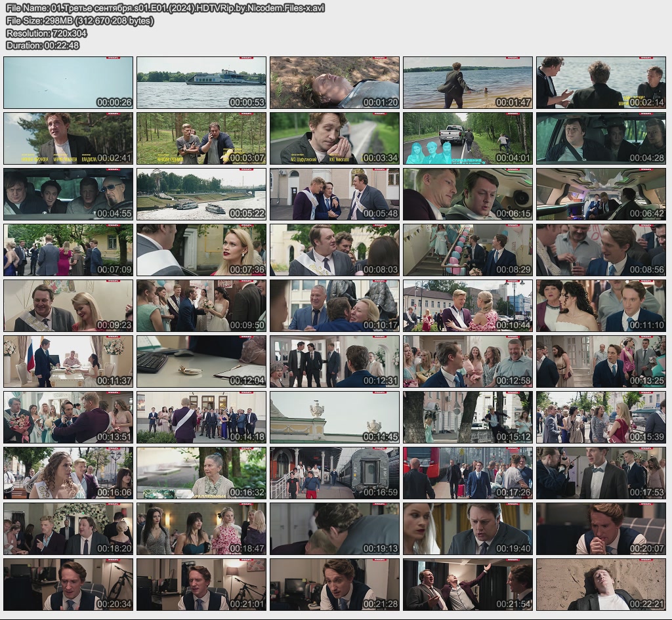Select the boat frame at 00:00:53
Screen dimensions: 672x620
[x=201, y=83]
